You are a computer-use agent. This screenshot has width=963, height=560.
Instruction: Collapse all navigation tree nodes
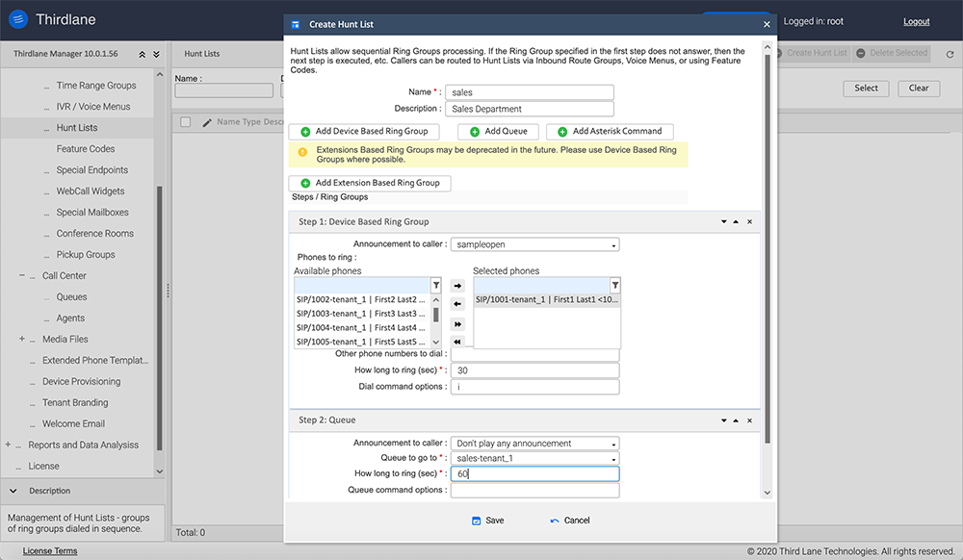coord(143,55)
